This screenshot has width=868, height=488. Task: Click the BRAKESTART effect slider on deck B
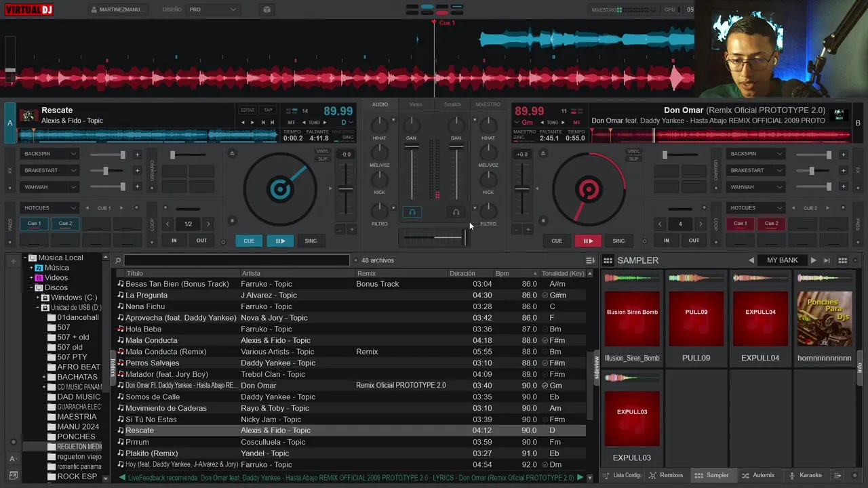point(814,171)
